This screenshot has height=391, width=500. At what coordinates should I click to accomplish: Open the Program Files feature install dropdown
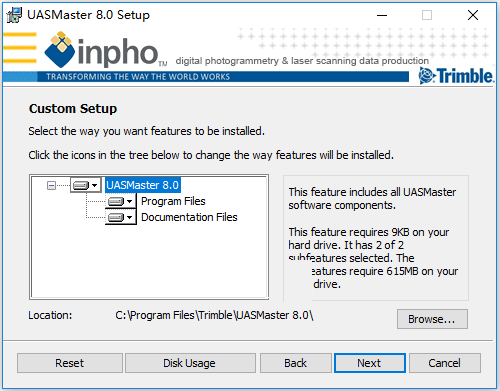tap(121, 201)
